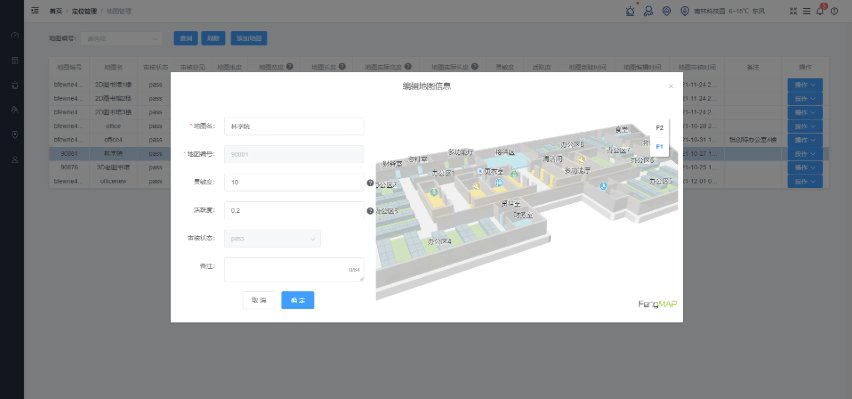Open 操作 dropdown for highlighted 90881 row
852x399 pixels.
[805, 154]
